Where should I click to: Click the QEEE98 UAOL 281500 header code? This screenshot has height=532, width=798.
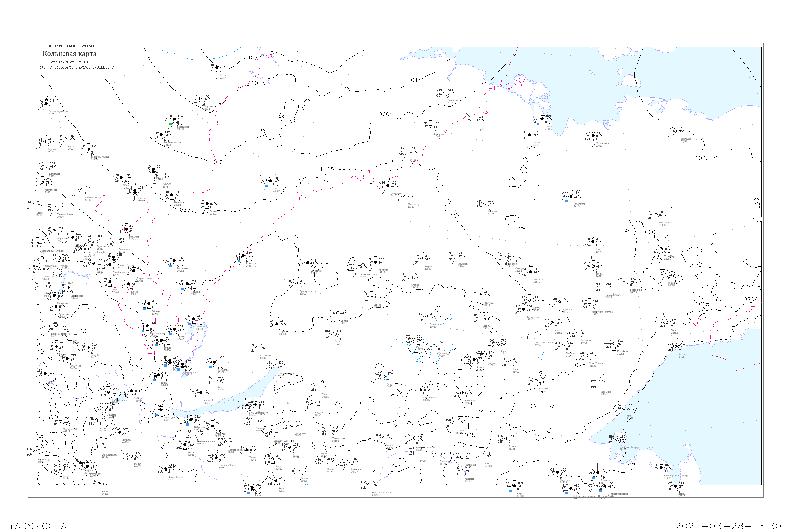coord(71,46)
